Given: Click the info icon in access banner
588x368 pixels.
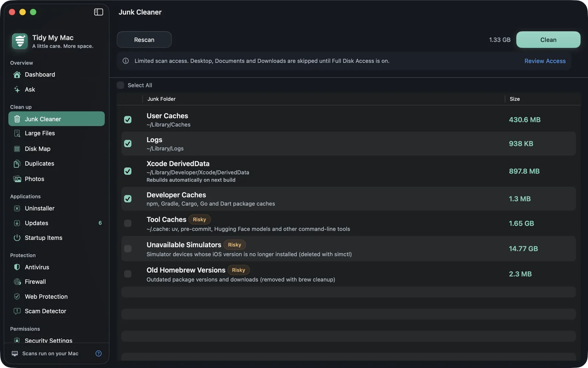Looking at the screenshot, I should click(126, 61).
